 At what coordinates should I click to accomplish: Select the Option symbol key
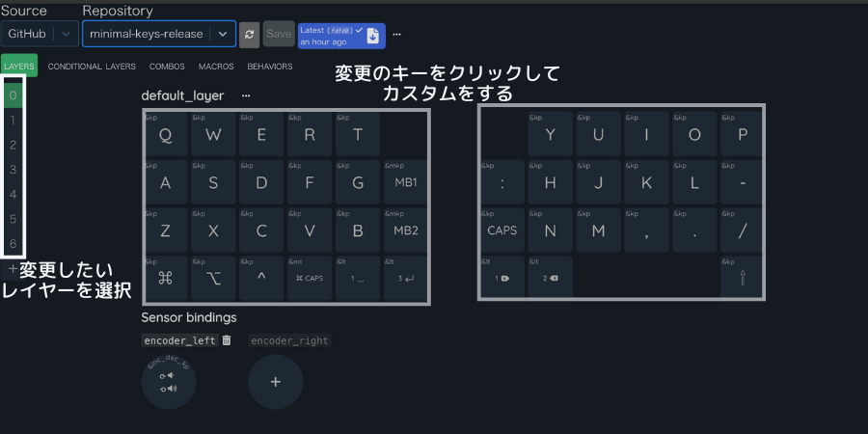pos(213,278)
